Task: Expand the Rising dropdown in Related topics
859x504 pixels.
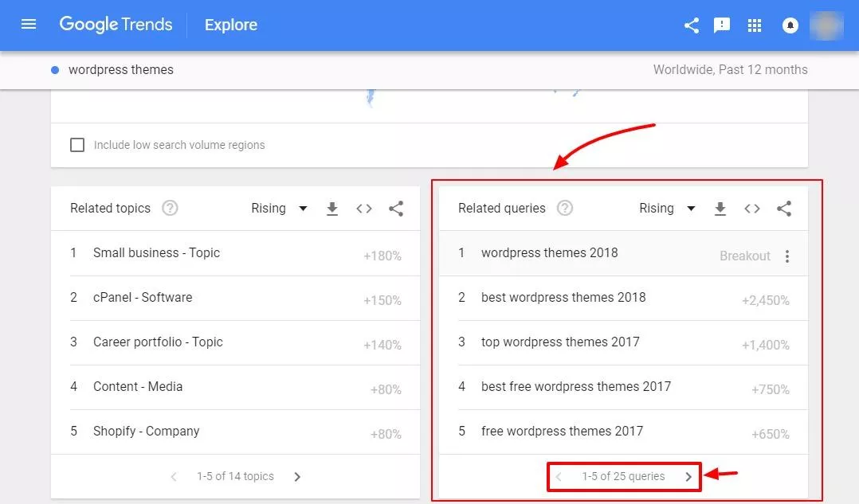Action: (x=279, y=209)
